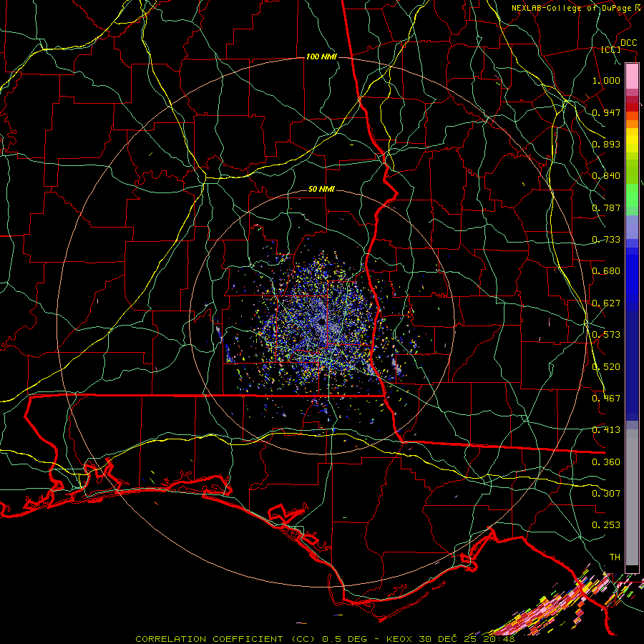
Task: Click the 0.680 legend value
Action: tap(606, 271)
